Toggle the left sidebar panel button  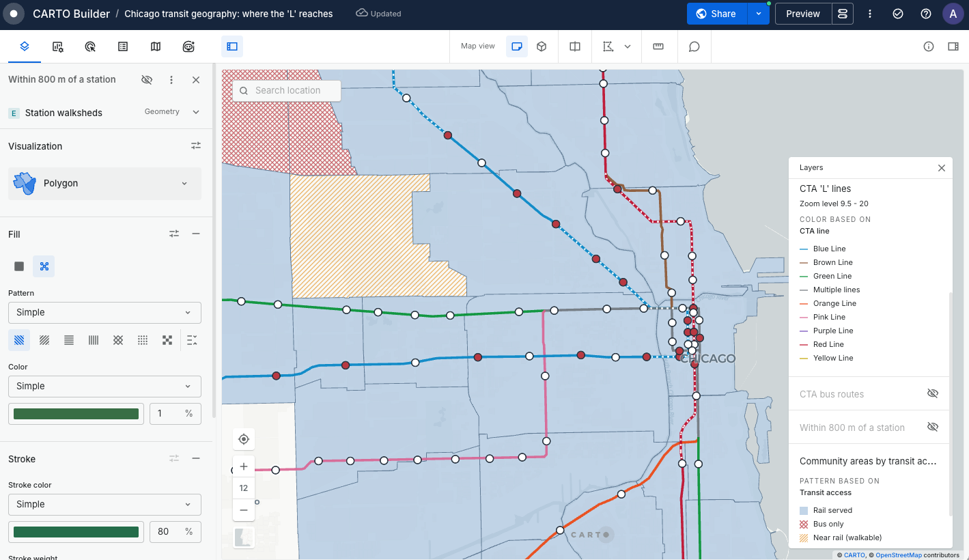click(232, 46)
